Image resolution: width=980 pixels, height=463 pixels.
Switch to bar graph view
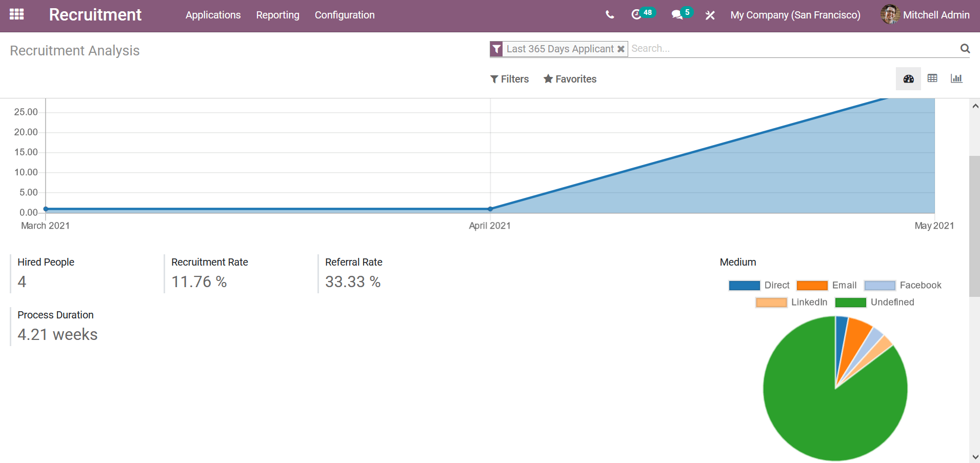pos(956,78)
